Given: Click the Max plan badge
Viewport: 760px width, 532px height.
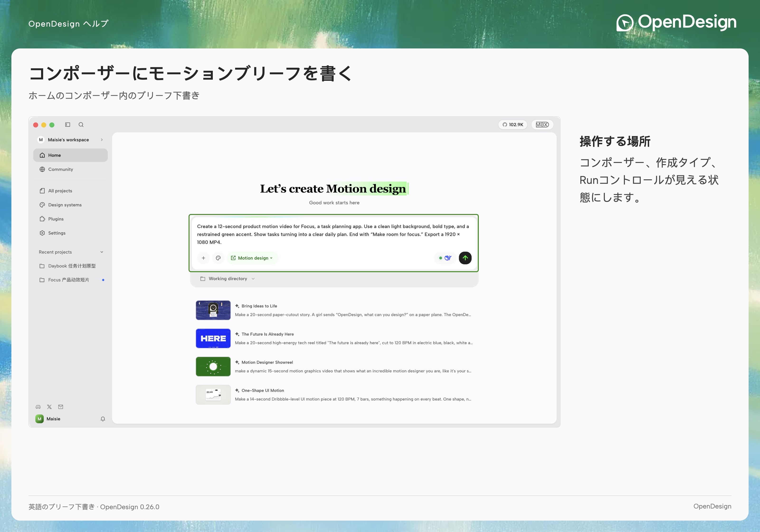Looking at the screenshot, I should coord(542,124).
